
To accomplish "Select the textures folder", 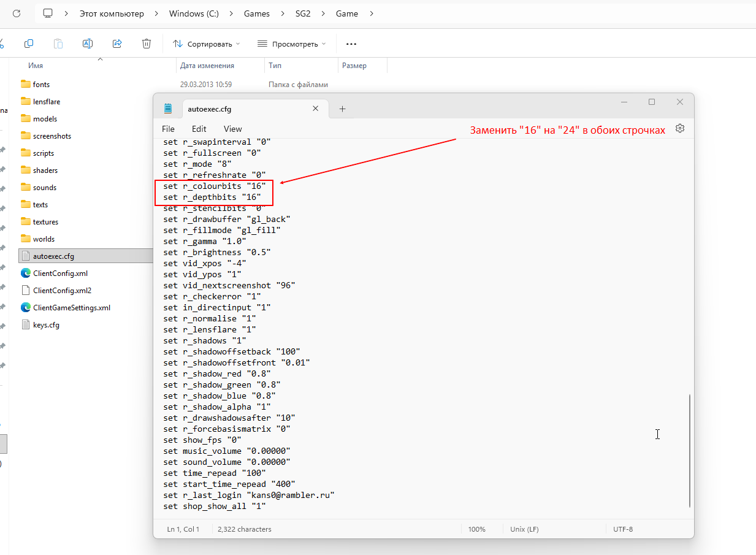I will (x=45, y=221).
